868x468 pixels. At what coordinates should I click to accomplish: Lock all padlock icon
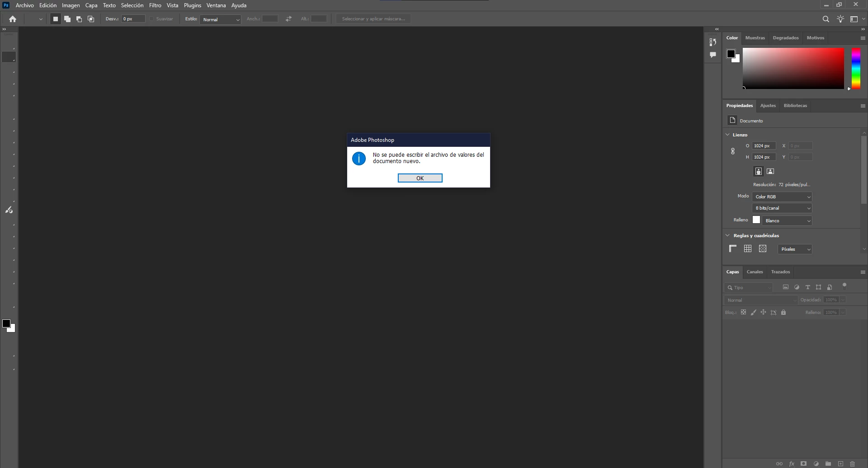(783, 312)
